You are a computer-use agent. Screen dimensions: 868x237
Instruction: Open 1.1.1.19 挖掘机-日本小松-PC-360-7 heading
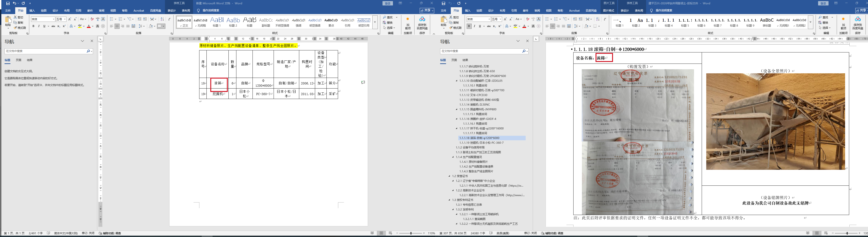click(481, 143)
